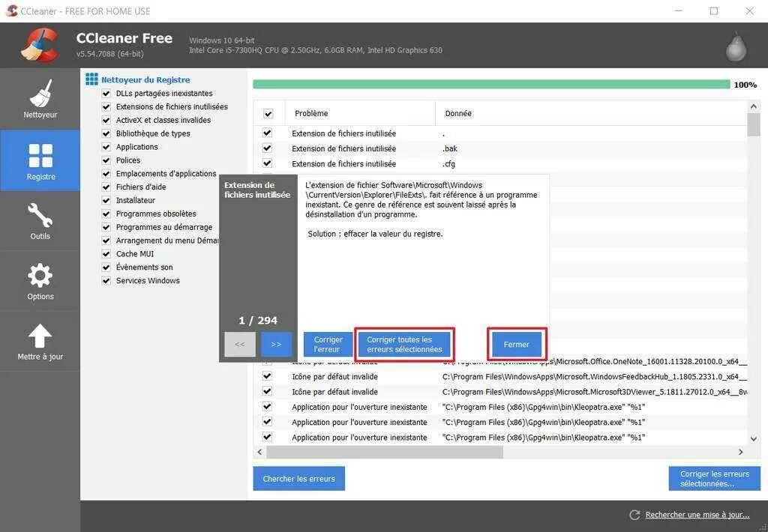Click the CCleaner title bar app icon

pyautogui.click(x=11, y=10)
